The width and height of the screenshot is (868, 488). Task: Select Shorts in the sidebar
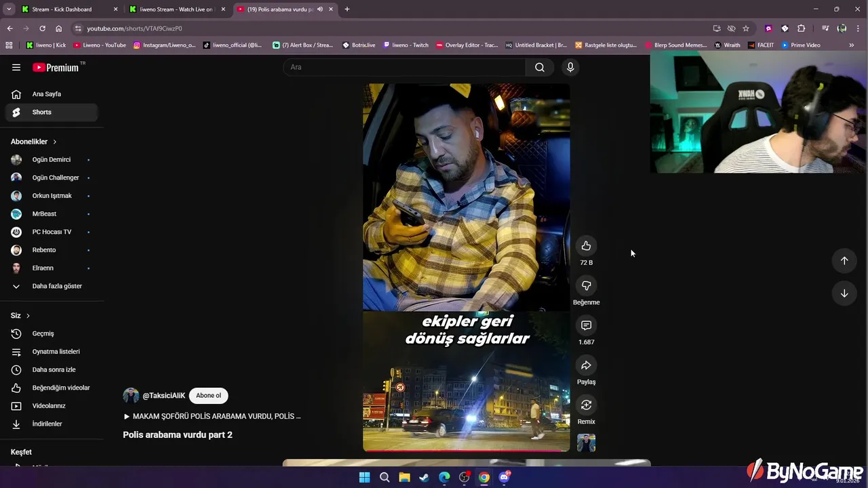52,113
